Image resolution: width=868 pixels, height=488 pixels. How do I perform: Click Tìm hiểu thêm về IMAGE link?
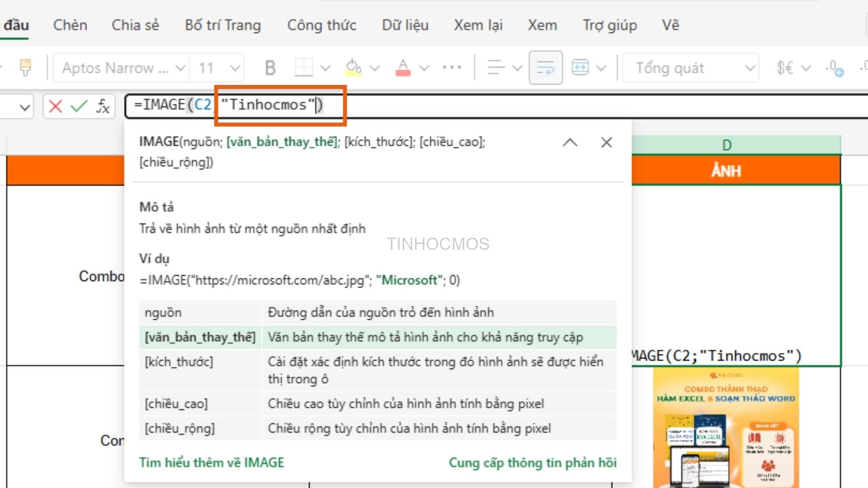tap(212, 463)
